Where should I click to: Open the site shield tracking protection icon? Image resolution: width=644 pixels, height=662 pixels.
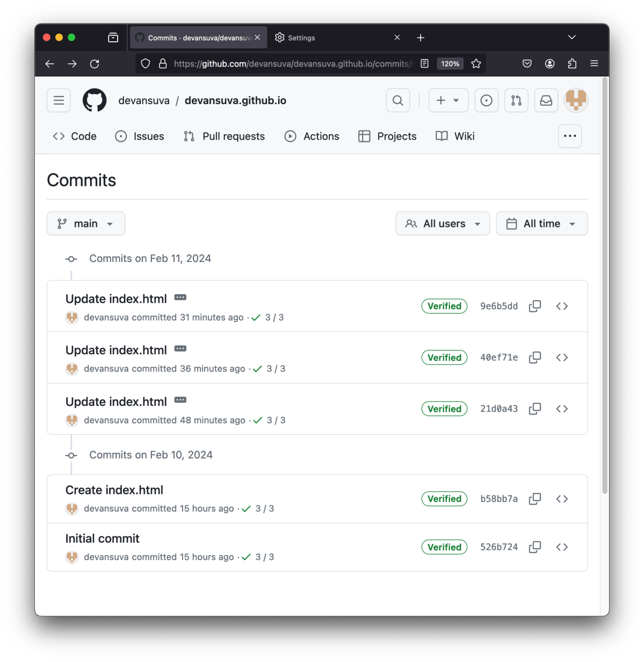coord(145,64)
